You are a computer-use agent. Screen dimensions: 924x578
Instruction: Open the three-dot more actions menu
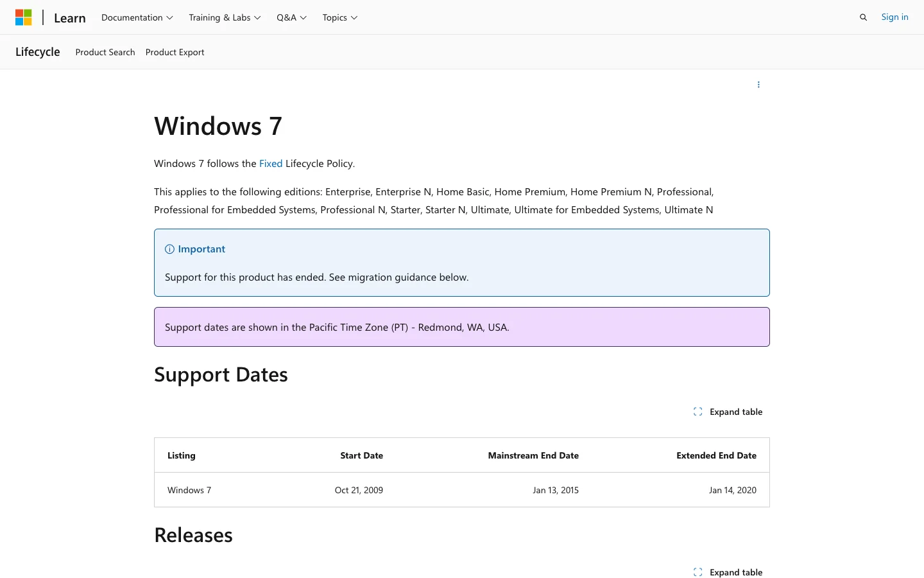[x=758, y=85]
